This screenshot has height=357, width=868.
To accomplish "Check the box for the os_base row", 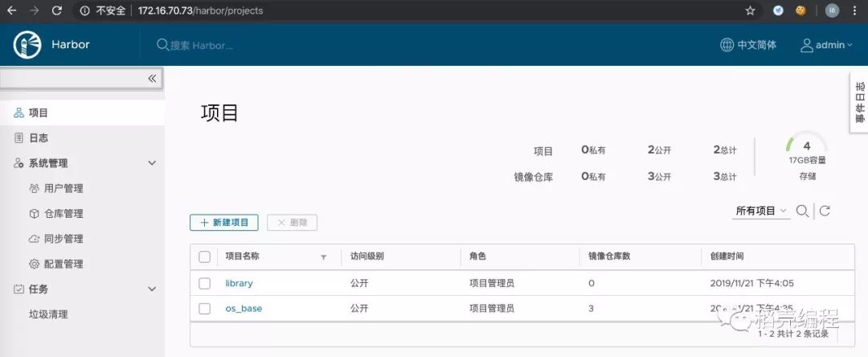I will [x=204, y=309].
